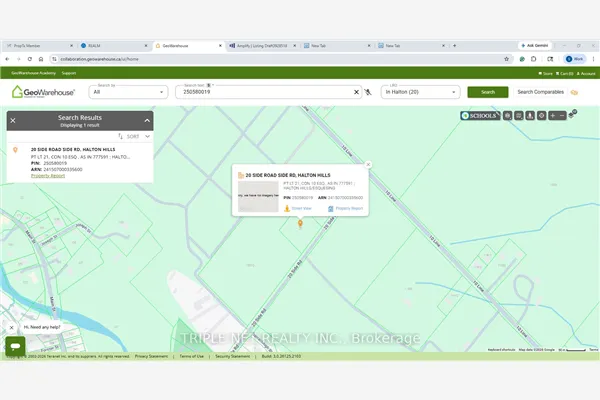Dismiss the Need any help chat bubble
The height and width of the screenshot is (400, 600).
point(11,328)
